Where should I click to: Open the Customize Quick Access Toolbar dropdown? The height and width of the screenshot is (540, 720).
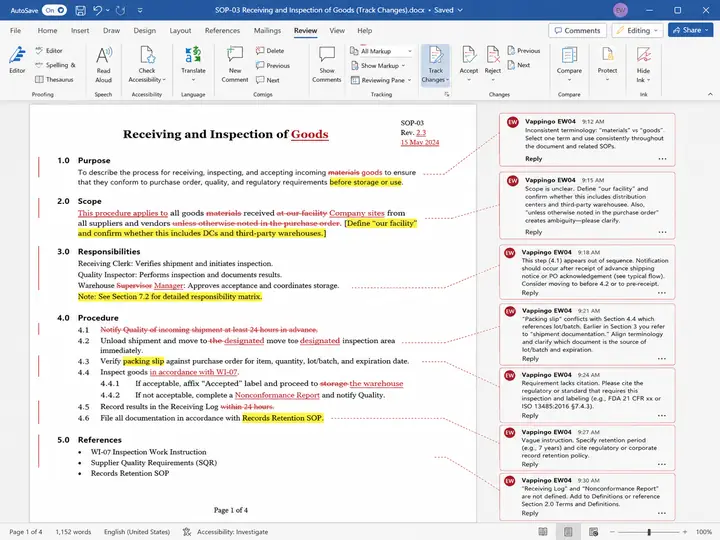point(140,10)
